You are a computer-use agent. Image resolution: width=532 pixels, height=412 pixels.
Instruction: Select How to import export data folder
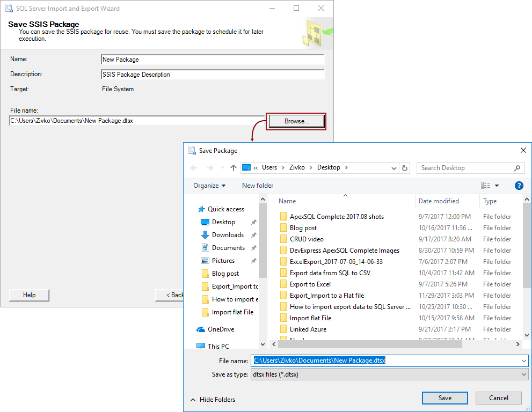tap(350, 307)
